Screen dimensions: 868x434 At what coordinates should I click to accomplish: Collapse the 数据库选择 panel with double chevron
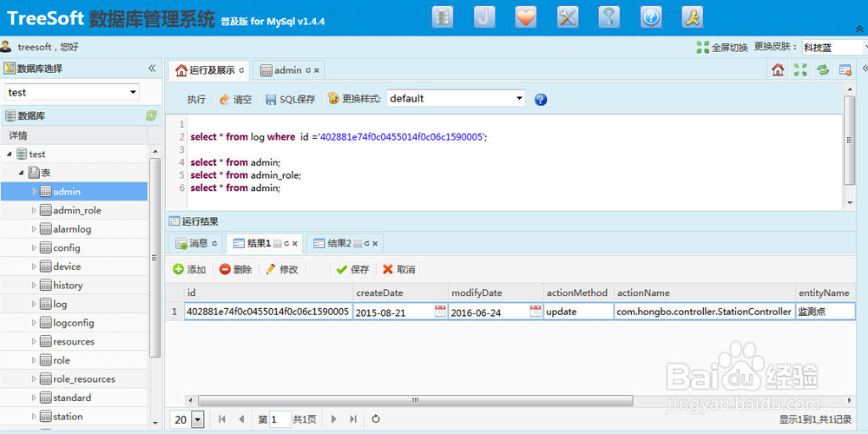[x=152, y=69]
